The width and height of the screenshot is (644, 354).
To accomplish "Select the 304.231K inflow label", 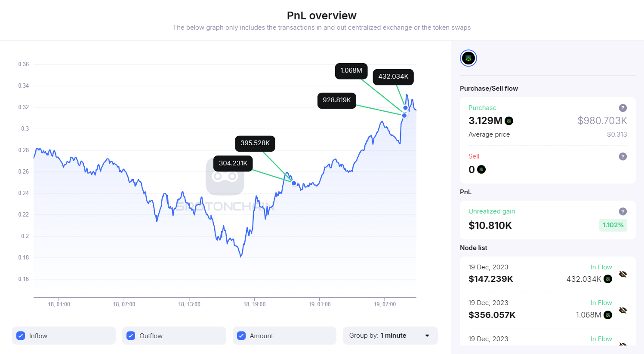I will click(x=233, y=163).
